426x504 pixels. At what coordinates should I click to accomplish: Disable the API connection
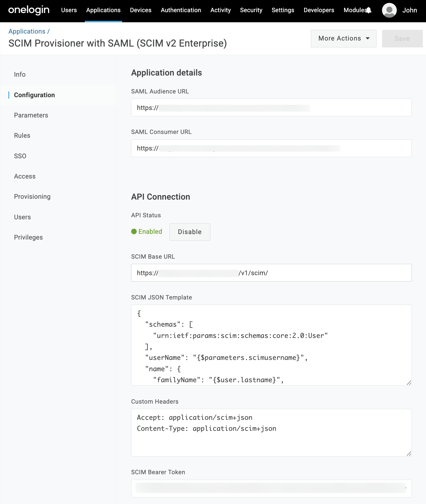(x=190, y=232)
